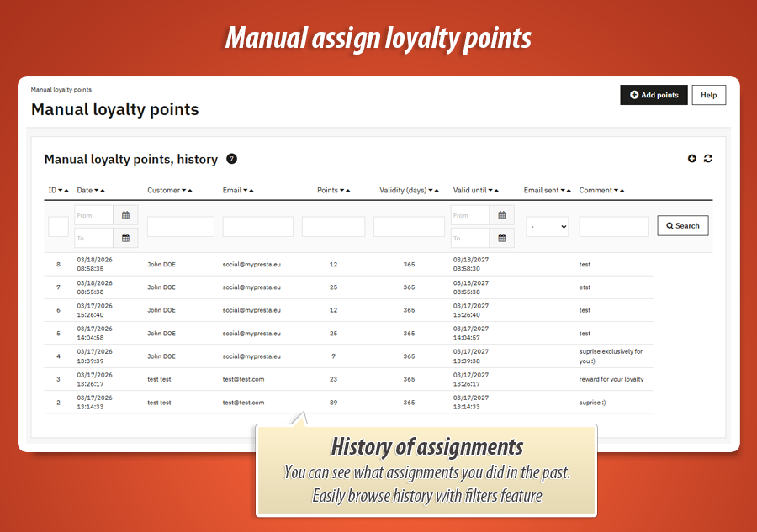Screen dimensions: 757x532
Task: Sort the Points column descending
Action: click(x=341, y=190)
